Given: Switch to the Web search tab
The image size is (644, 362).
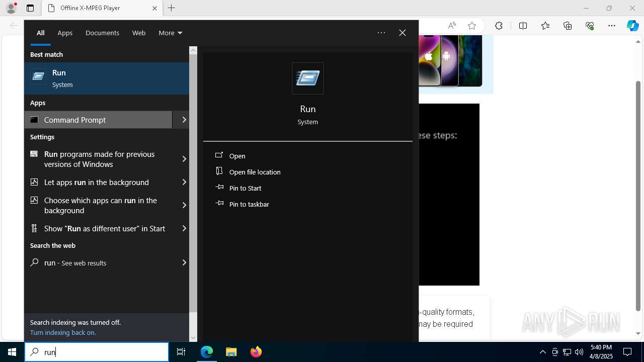Looking at the screenshot, I should tap(139, 33).
